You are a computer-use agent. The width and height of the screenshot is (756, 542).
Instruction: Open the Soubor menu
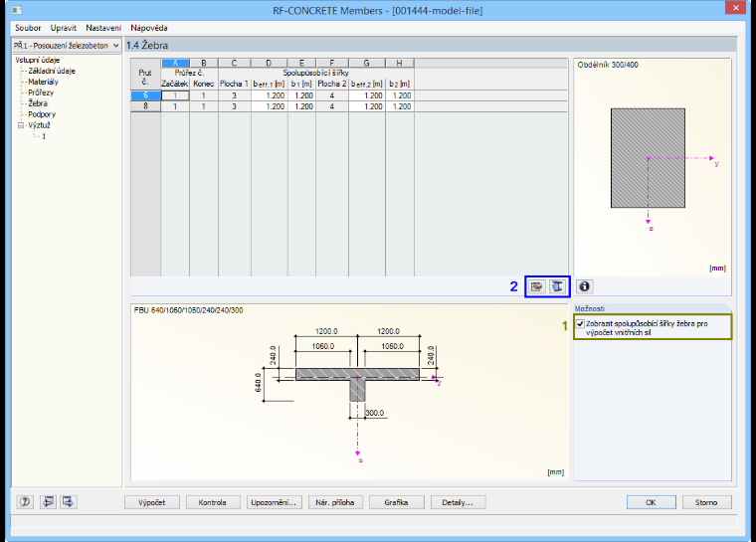[x=28, y=28]
